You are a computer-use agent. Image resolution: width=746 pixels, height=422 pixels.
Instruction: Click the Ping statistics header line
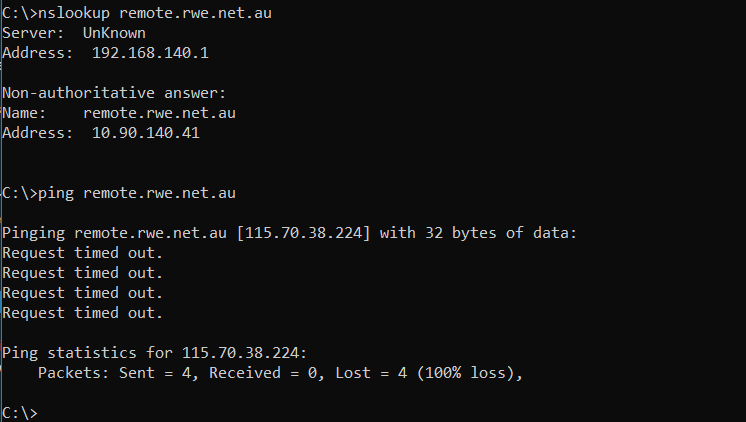(150, 353)
